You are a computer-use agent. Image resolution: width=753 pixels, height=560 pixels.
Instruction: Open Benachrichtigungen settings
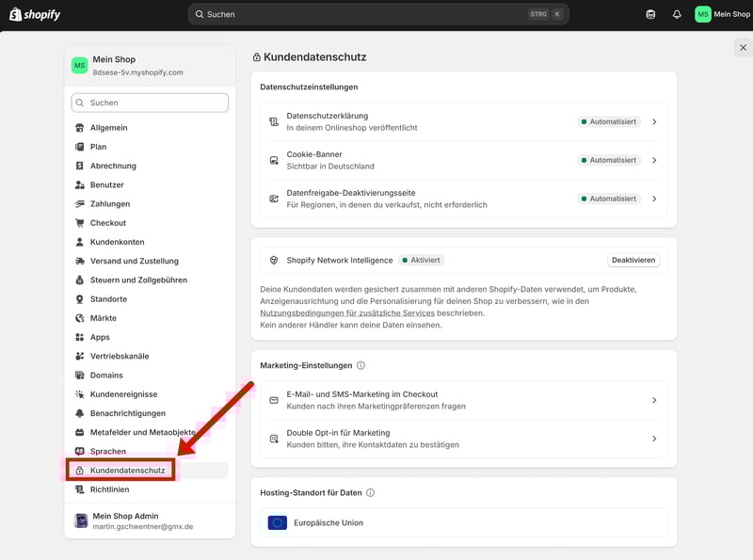[127, 413]
